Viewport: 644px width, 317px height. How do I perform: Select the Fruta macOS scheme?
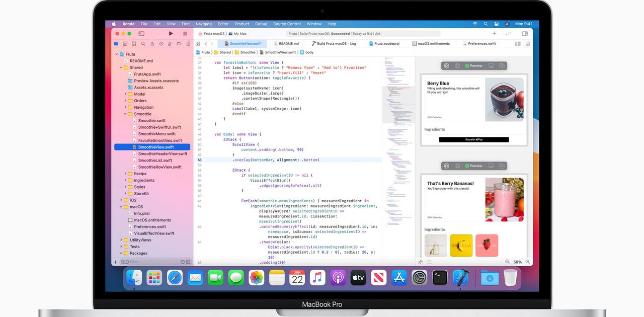(x=211, y=34)
